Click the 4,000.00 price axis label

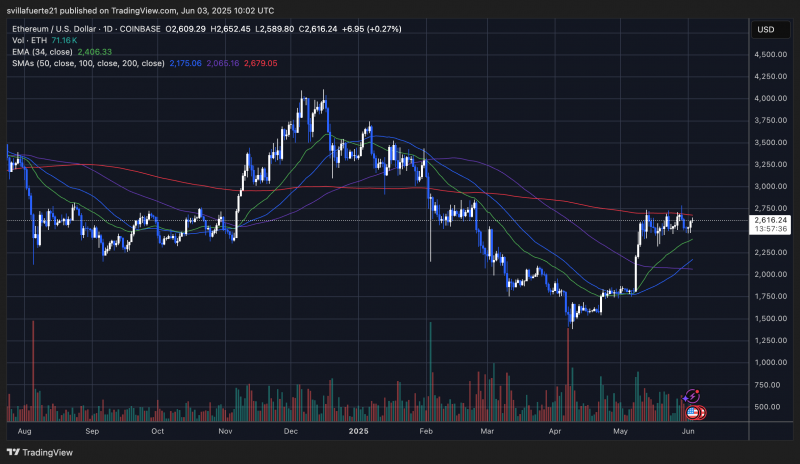point(770,98)
